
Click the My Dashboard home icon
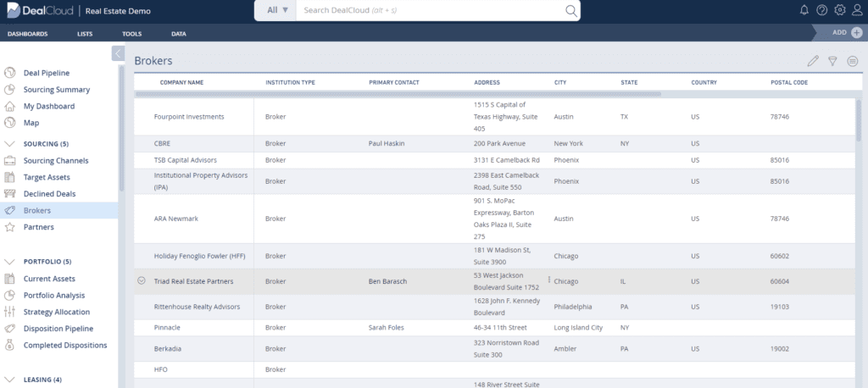tap(9, 106)
